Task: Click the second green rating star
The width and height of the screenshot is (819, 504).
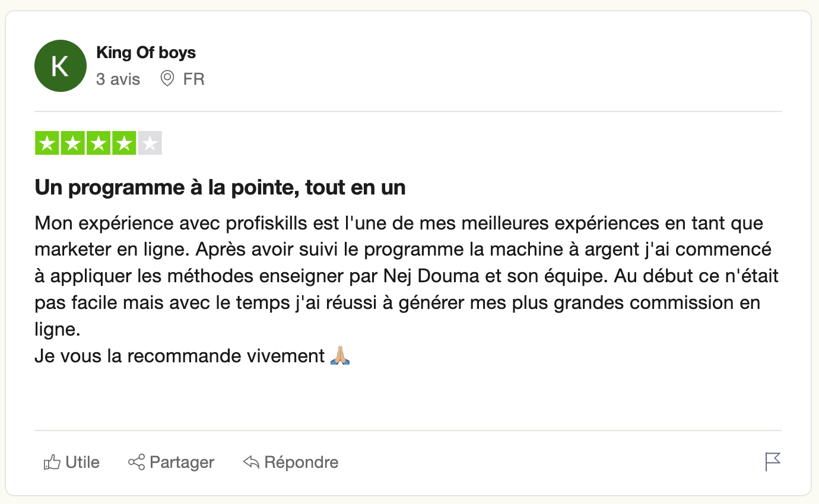Action: pos(72,143)
